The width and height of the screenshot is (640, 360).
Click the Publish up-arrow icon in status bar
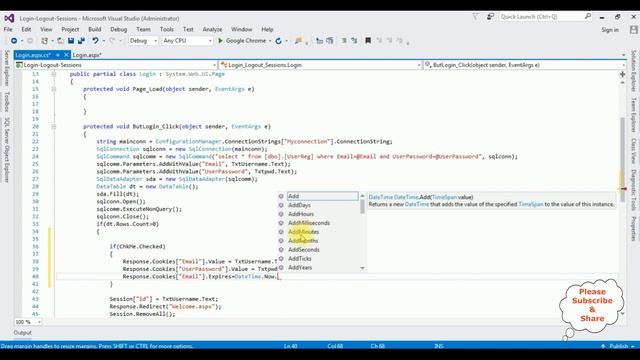pos(603,346)
